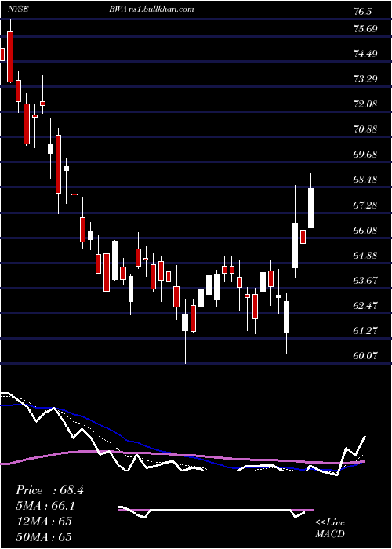This screenshot has height=549, width=392.
Task: Click the 76.5 price axis label
Action: (362, 12)
